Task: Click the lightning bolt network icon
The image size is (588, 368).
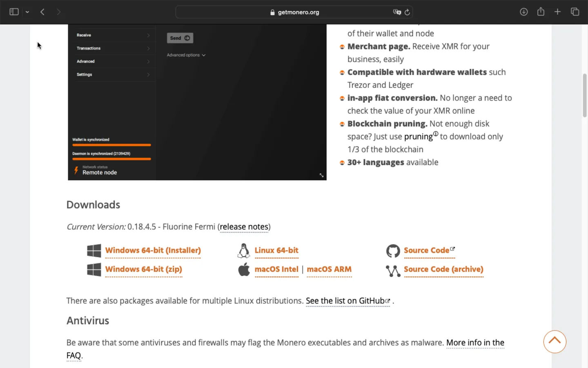Action: click(x=76, y=170)
